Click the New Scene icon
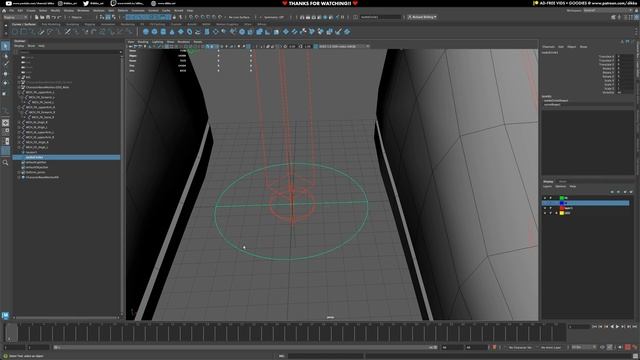 pyautogui.click(x=36, y=17)
